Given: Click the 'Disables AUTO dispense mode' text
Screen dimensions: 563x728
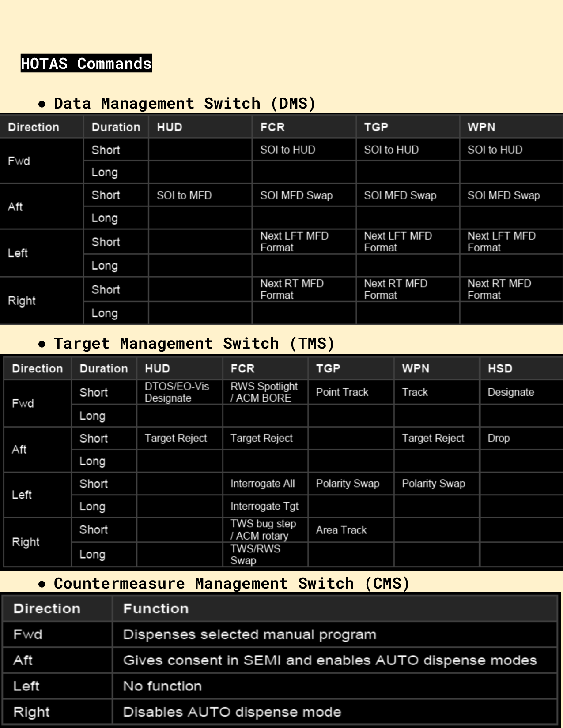Looking at the screenshot, I should coord(232,712).
